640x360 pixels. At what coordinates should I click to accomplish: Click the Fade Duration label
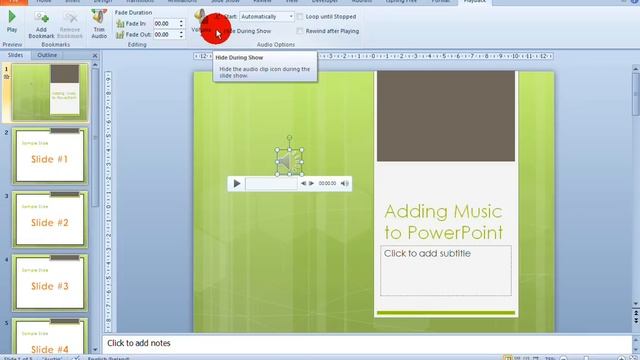tap(133, 13)
